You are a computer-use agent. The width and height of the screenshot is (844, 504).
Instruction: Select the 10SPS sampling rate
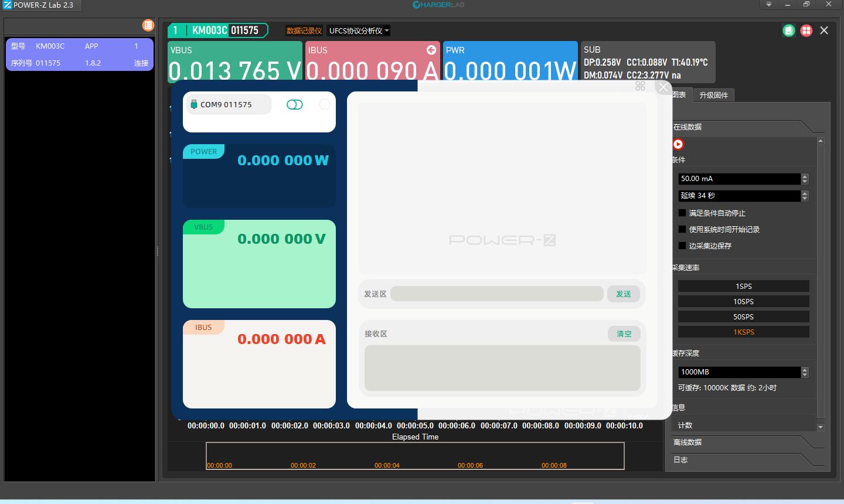click(x=743, y=301)
